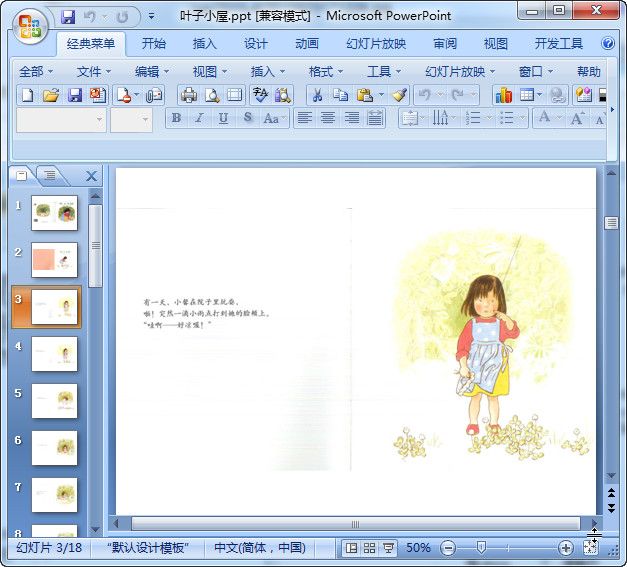Center align text
The width and height of the screenshot is (627, 567).
click(328, 118)
